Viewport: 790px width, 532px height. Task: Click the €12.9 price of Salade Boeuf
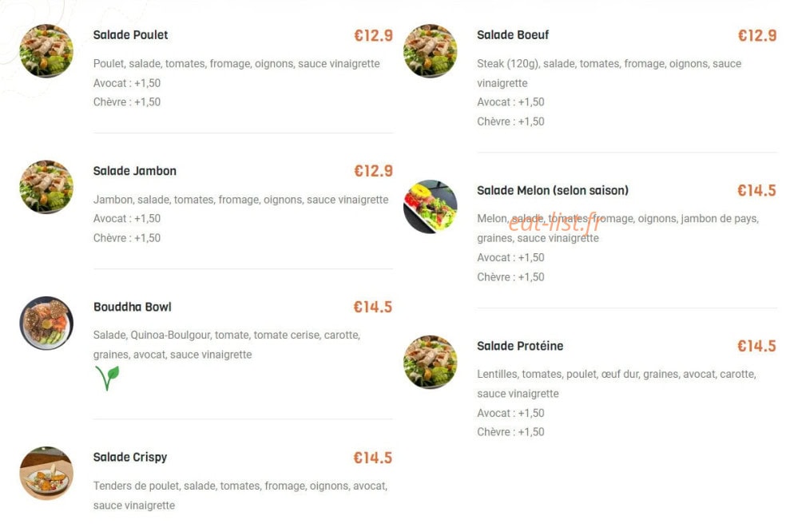757,35
